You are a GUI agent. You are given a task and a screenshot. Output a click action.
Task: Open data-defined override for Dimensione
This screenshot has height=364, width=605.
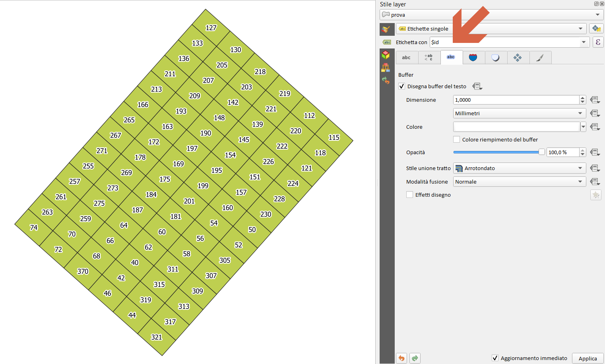point(595,100)
